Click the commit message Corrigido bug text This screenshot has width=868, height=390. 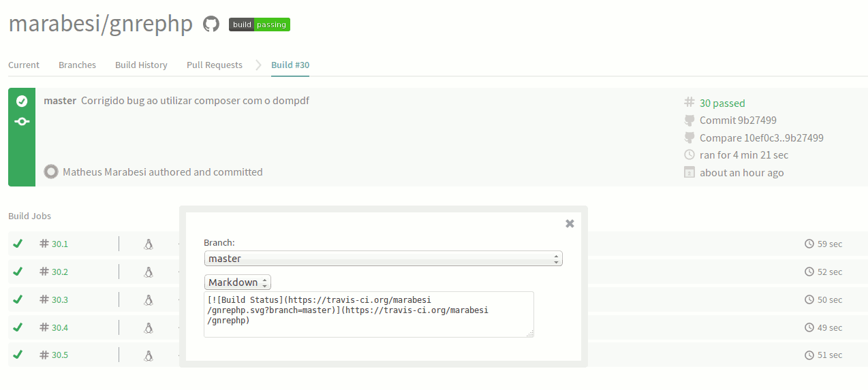(x=195, y=101)
